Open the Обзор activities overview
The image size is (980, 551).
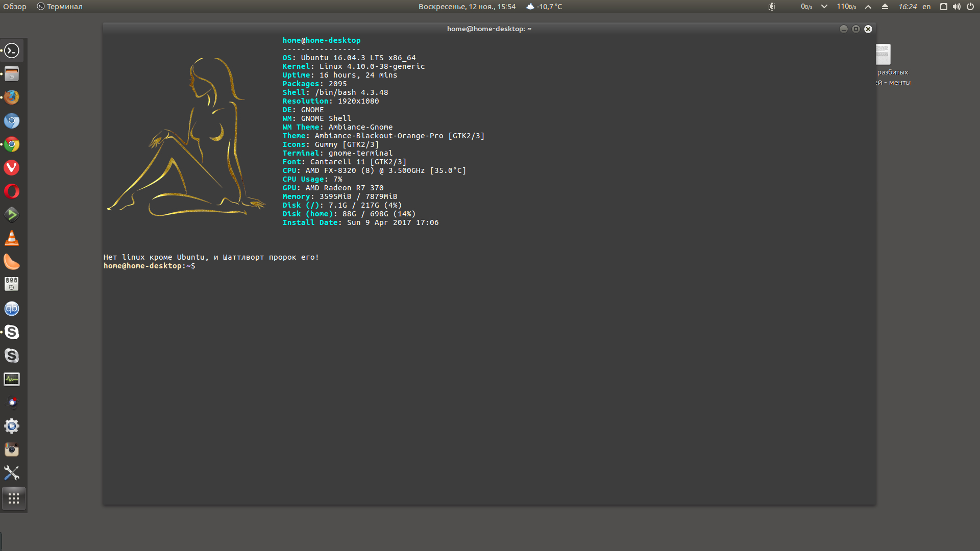pos(15,7)
